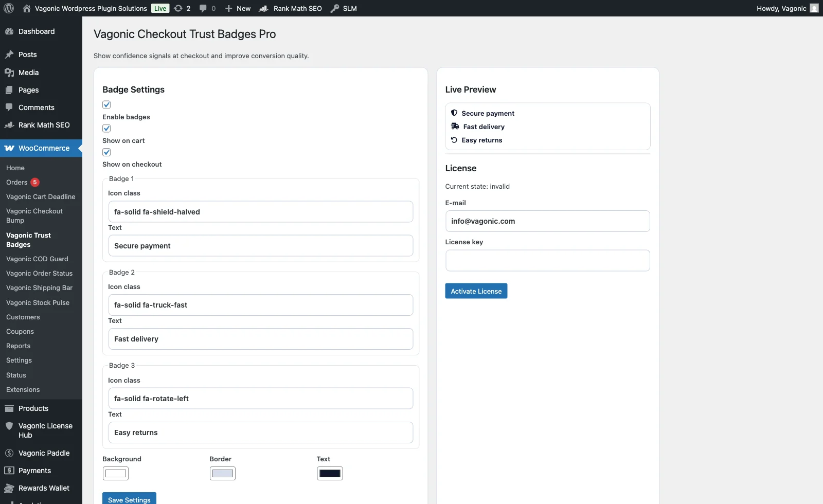Click the license E-mail input field
Viewport: 823px width, 504px height.
point(548,221)
